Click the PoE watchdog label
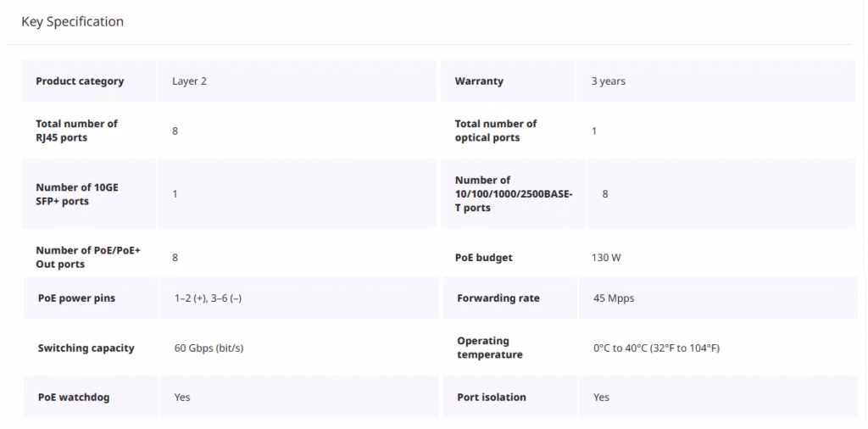 (74, 397)
